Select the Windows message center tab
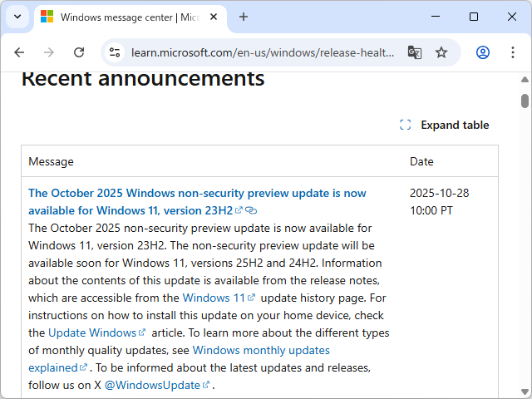532x399 pixels. (x=131, y=17)
